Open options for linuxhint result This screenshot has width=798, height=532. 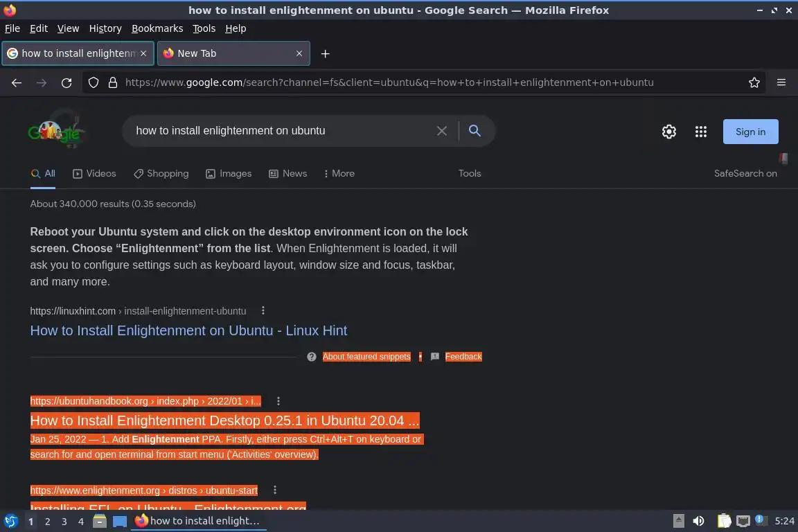point(263,310)
